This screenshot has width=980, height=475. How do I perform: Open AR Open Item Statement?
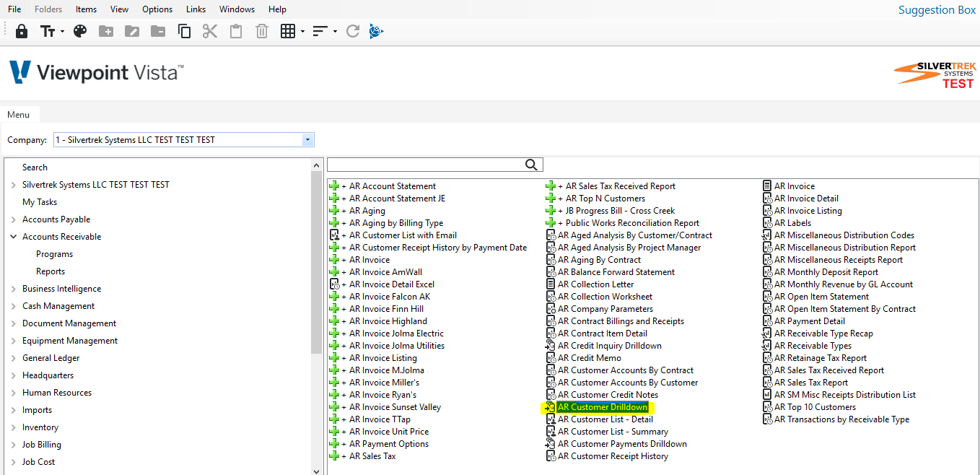pyautogui.click(x=821, y=297)
